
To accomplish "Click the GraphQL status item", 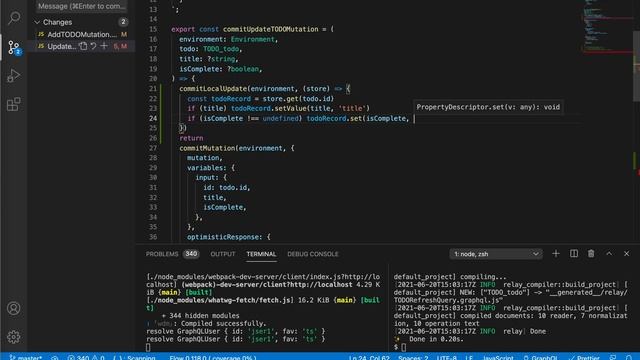I will click(540, 357).
